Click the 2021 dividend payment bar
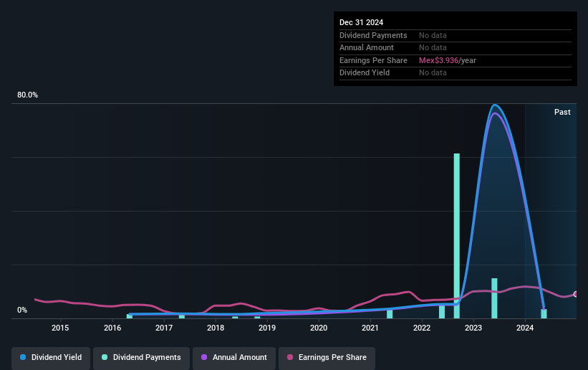 point(390,314)
